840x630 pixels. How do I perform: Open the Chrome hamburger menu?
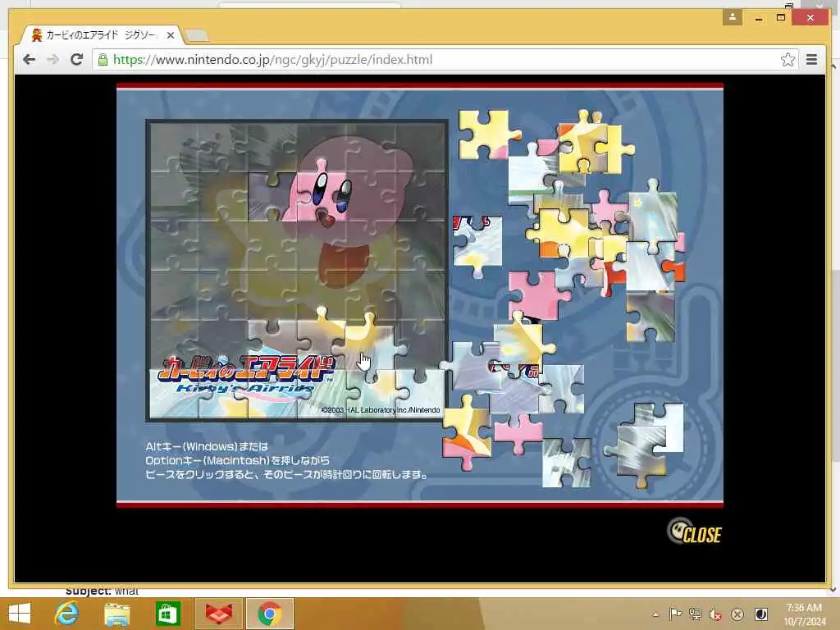click(811, 59)
